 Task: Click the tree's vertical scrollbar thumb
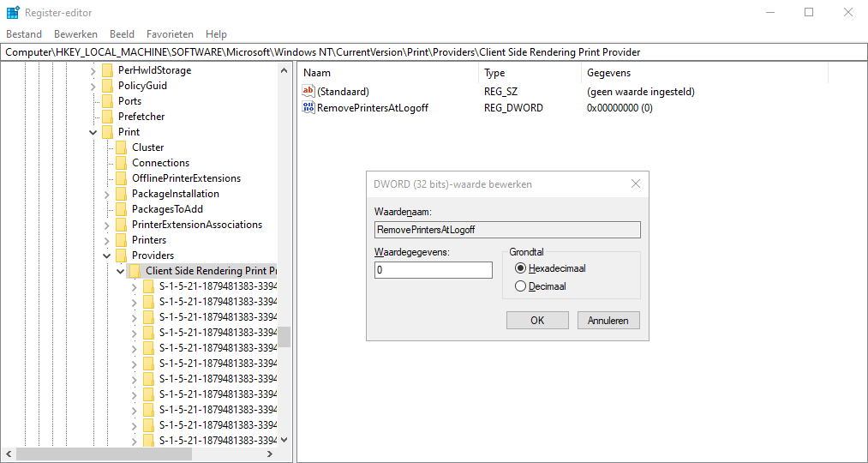tap(284, 337)
